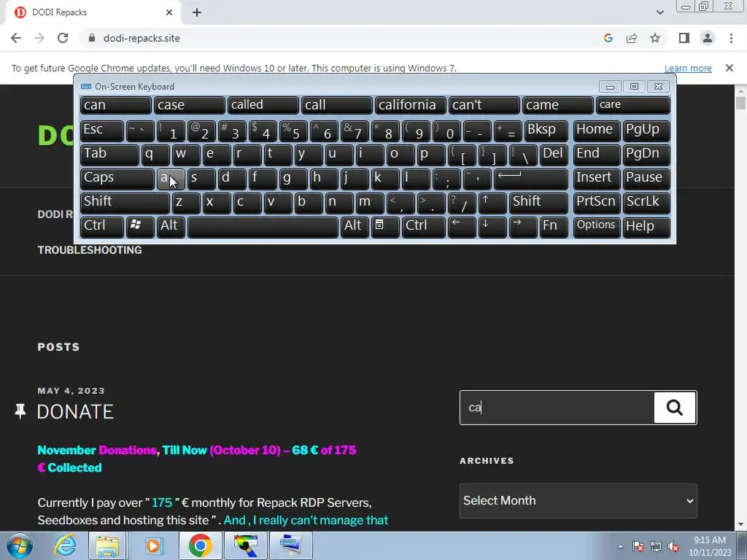The height and width of the screenshot is (560, 747).
Task: Click the down arrow key on keyboard
Action: [492, 227]
